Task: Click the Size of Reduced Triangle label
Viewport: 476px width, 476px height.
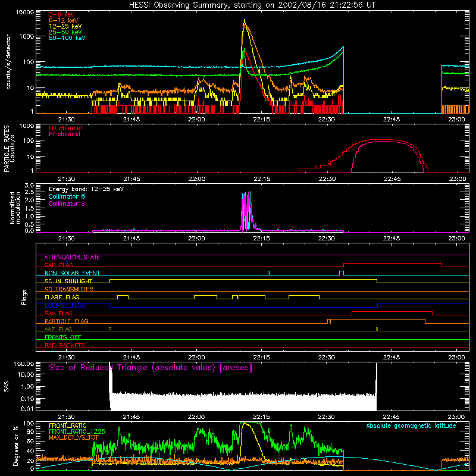Action: click(x=151, y=368)
